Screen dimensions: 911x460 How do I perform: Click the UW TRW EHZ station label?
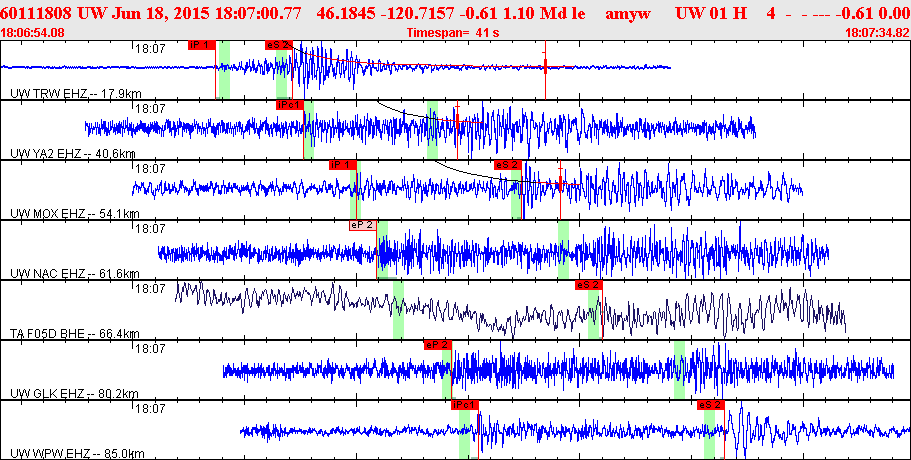(76, 93)
